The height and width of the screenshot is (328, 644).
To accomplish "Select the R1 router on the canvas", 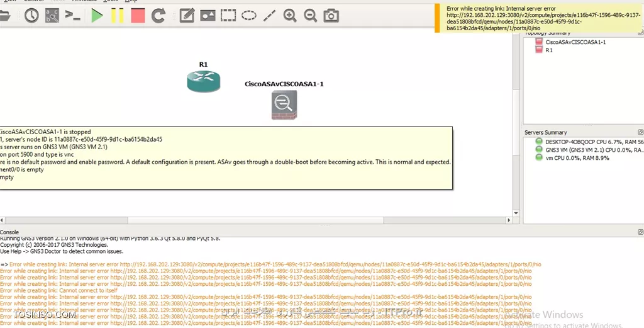I will (x=204, y=81).
